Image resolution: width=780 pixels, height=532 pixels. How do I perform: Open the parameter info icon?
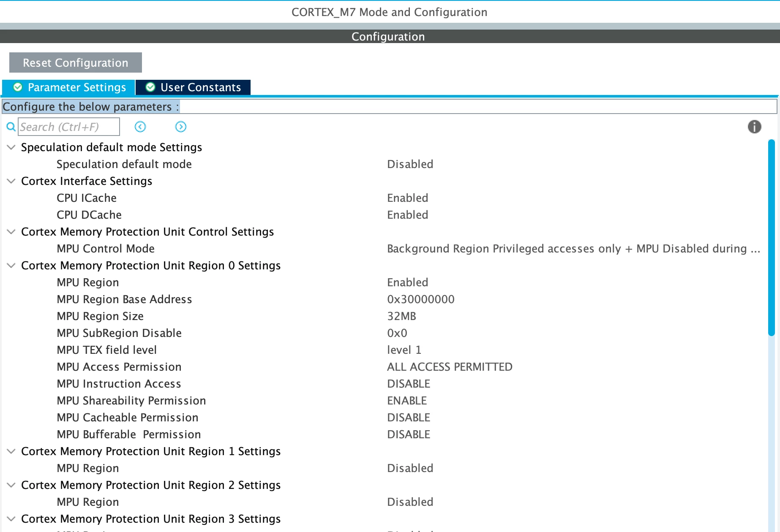point(754,127)
